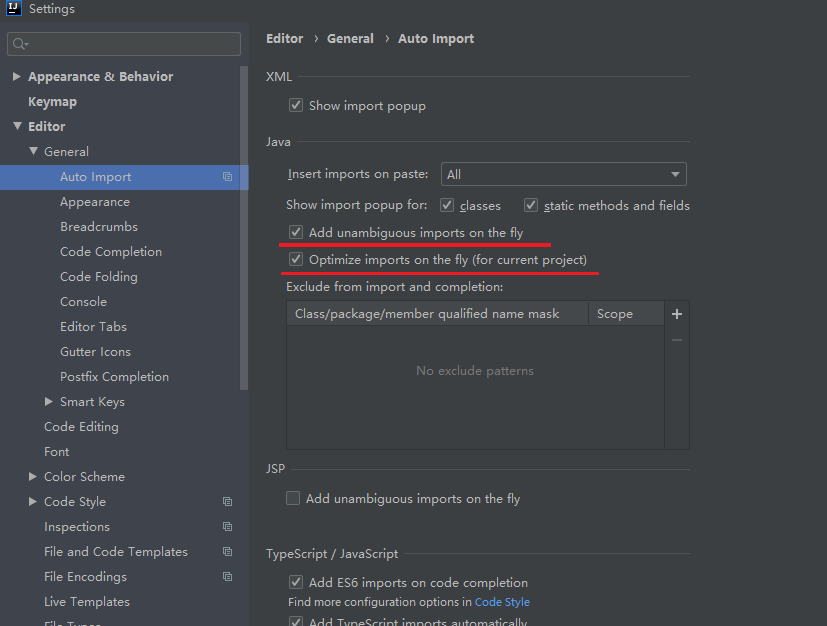Click the project-level icon beside Auto Import
This screenshot has width=827, height=626.
(x=227, y=177)
